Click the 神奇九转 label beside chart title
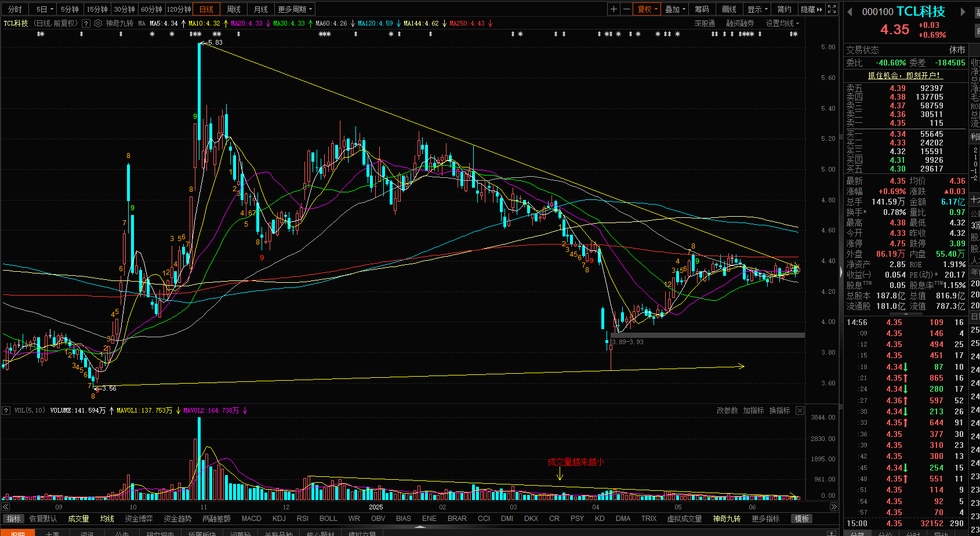This screenshot has width=980, height=536. tap(119, 23)
